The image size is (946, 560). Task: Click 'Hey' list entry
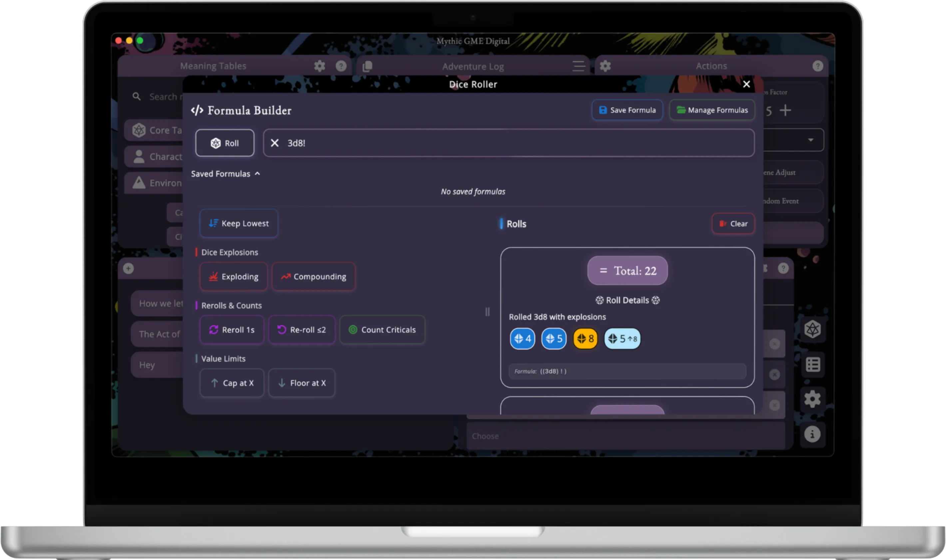(157, 365)
